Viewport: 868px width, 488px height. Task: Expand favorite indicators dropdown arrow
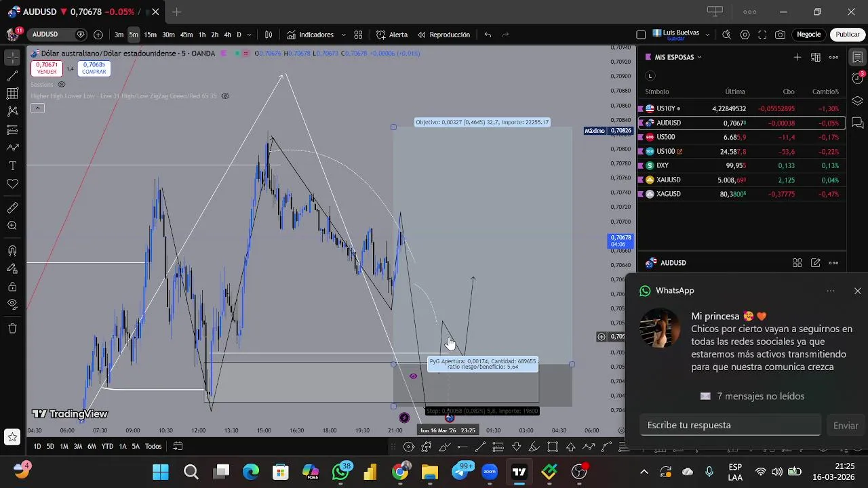coord(343,35)
